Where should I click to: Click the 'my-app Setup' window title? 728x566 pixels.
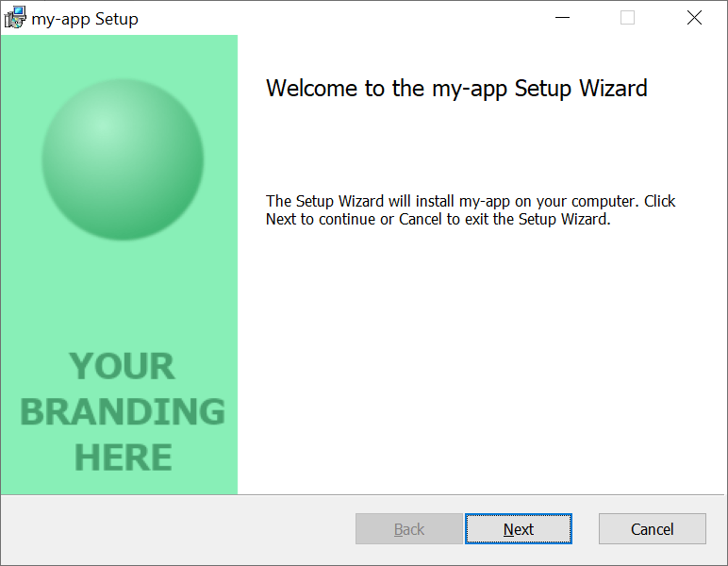(x=85, y=19)
